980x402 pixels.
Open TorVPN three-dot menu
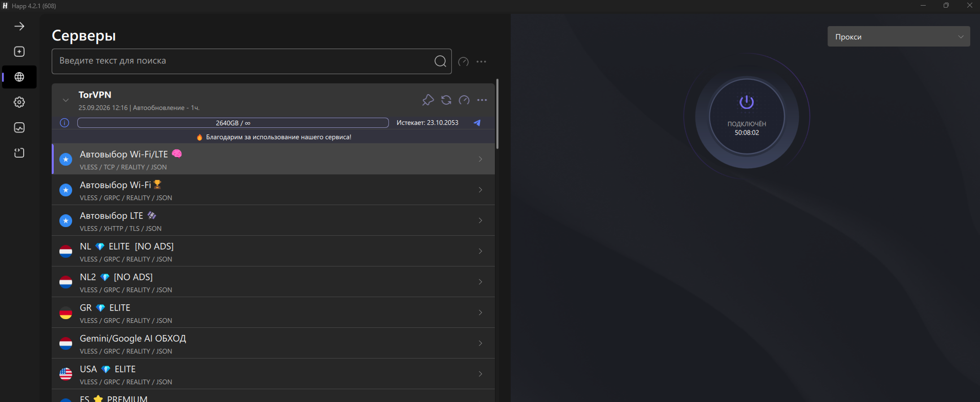482,100
